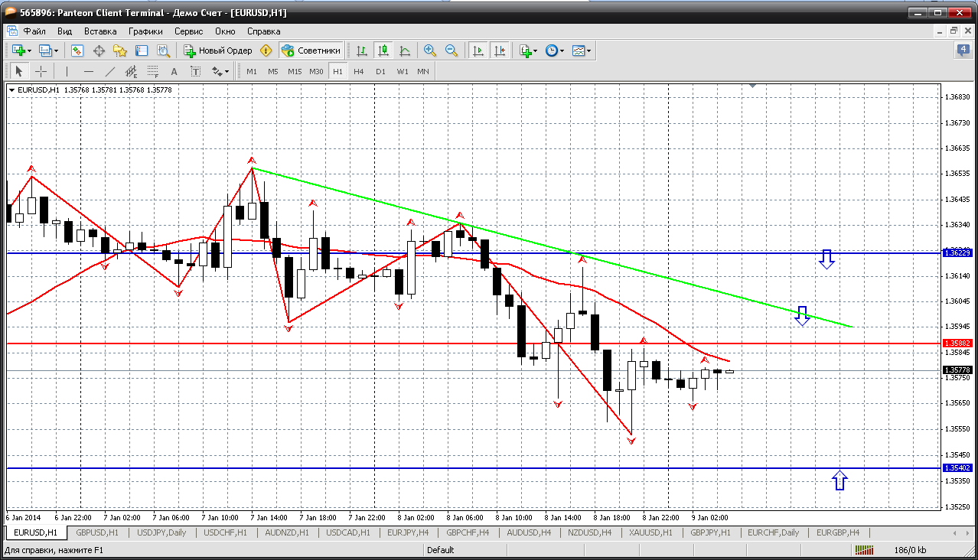
Task: Click triangle beside EURUSD,H1 chart title
Action: [x=11, y=90]
